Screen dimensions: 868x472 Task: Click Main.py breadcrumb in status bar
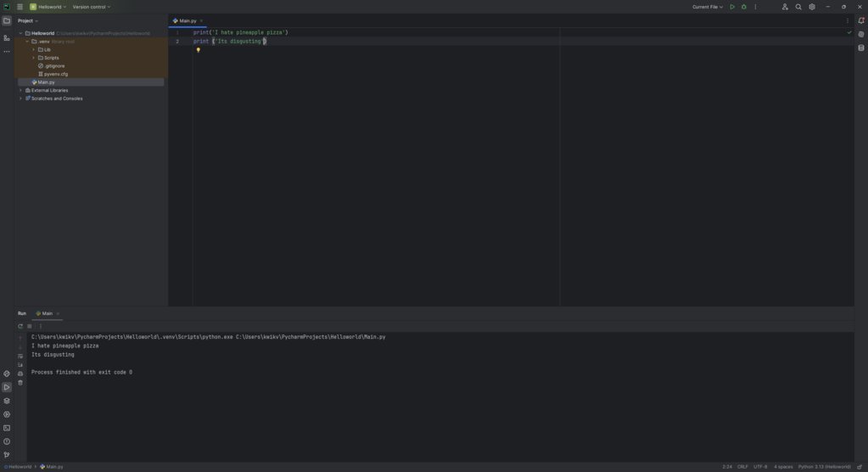(x=52, y=467)
